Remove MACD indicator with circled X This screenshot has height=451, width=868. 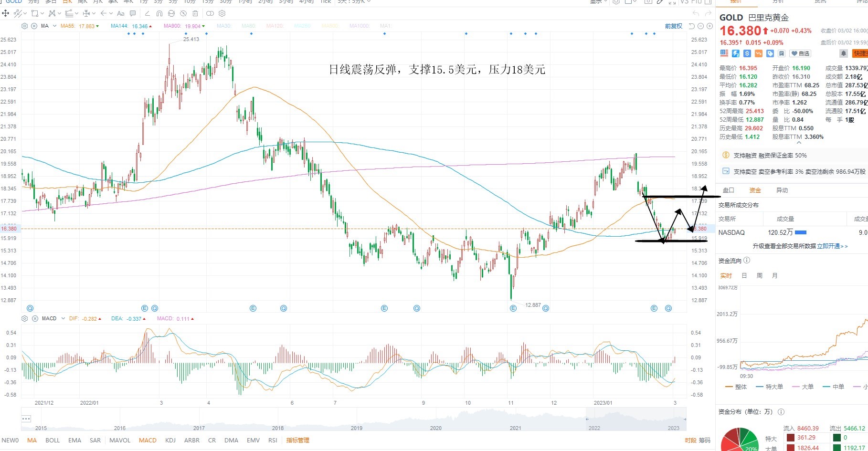35,318
